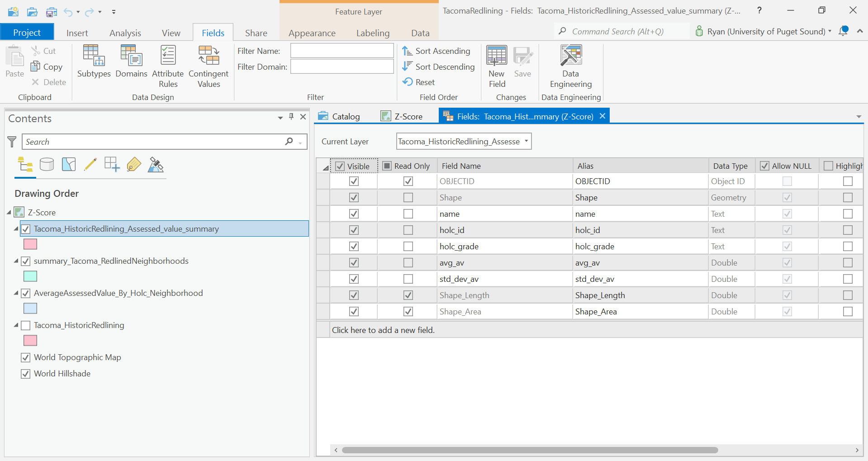Click the Contents filter funnel icon
This screenshot has width=868, height=461.
12,142
